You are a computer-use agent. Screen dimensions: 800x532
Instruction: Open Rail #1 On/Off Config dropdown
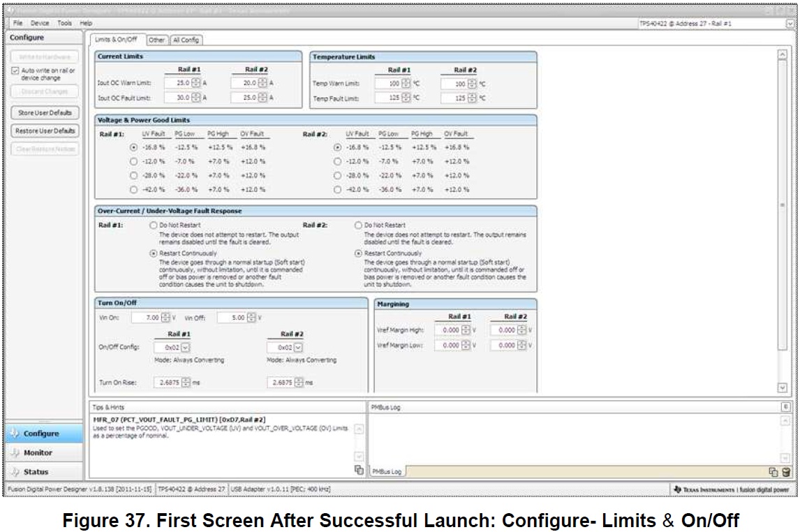tap(186, 347)
